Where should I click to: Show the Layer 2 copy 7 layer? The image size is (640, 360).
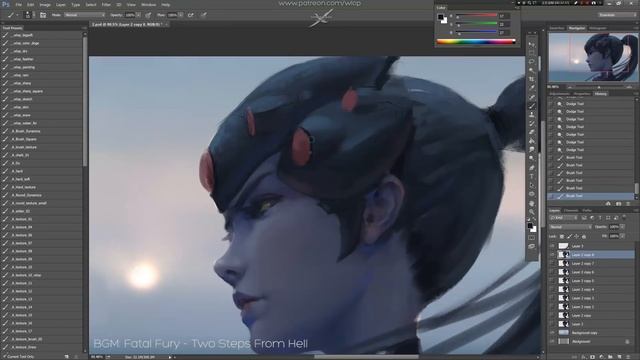tap(552, 264)
